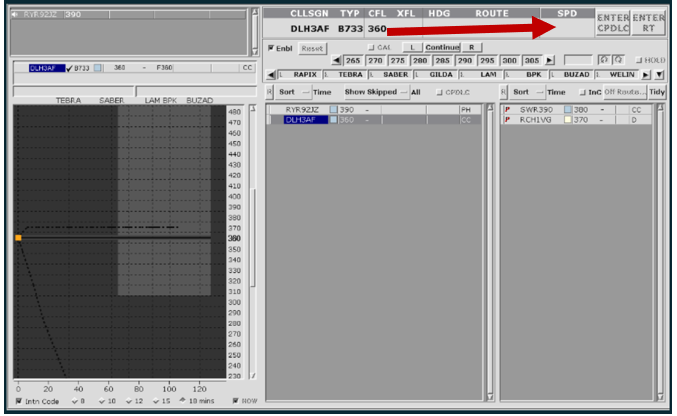Toggle the CPDLC filter checkbox
677x416 pixels.
439,92
